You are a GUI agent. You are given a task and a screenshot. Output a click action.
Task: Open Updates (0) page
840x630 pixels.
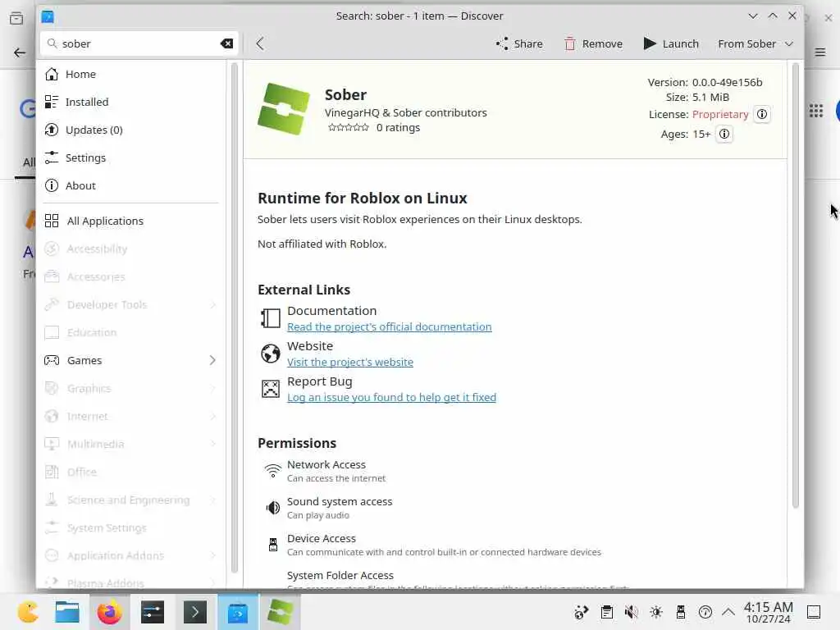(x=130, y=130)
